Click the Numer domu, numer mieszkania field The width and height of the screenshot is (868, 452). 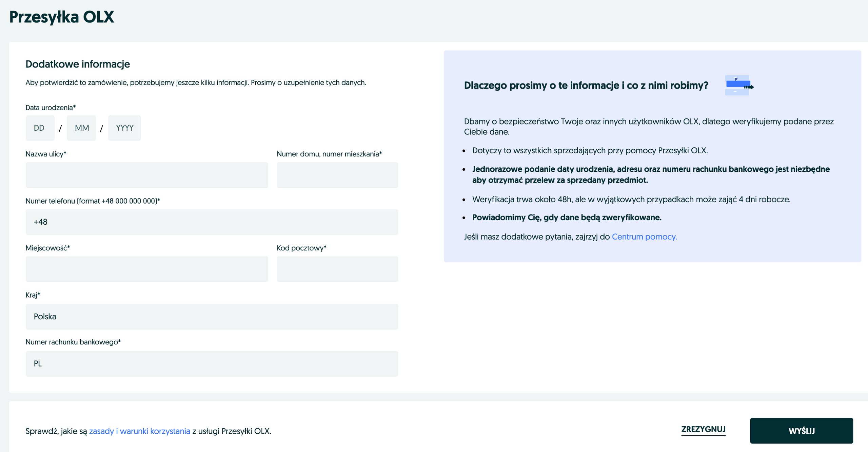pyautogui.click(x=337, y=175)
